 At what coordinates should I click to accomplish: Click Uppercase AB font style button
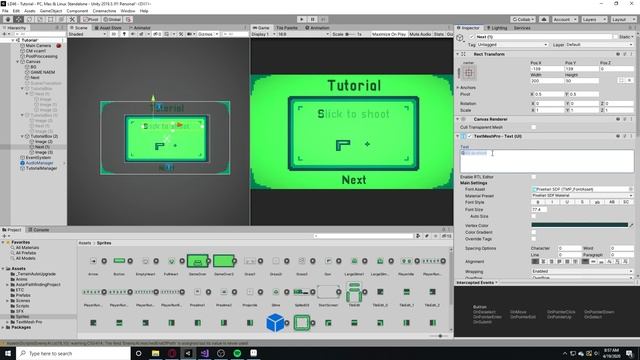point(611,202)
